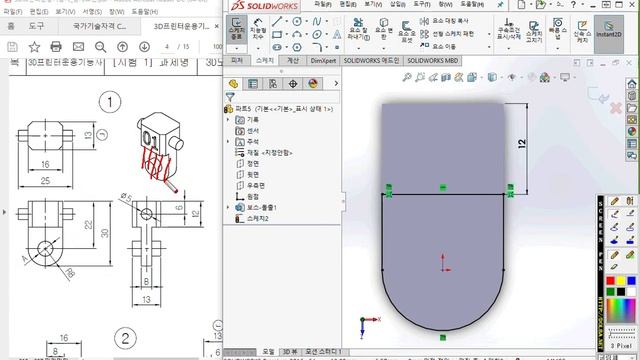The width and height of the screenshot is (640, 360).
Task: Click the Offset Entities tool
Action: (406, 32)
